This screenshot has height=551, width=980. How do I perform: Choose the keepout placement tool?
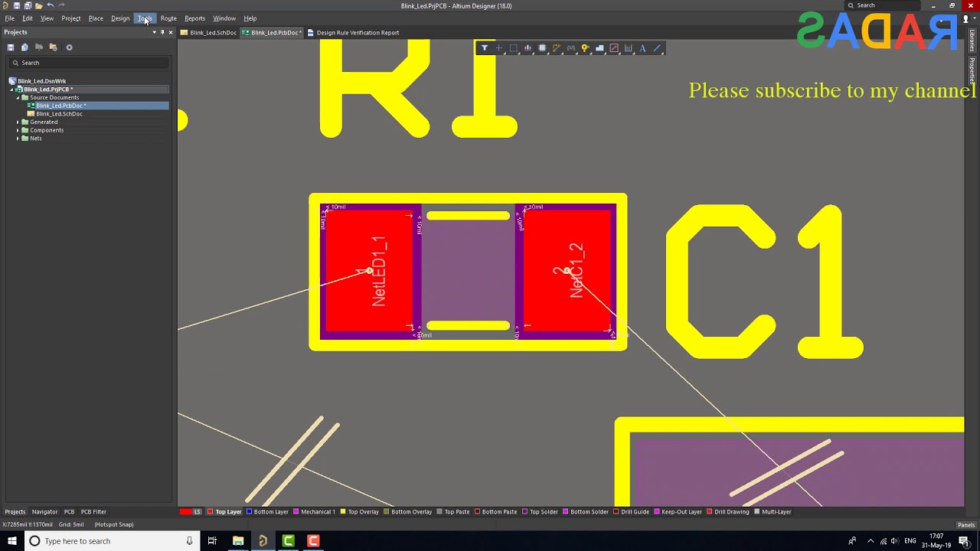[614, 48]
